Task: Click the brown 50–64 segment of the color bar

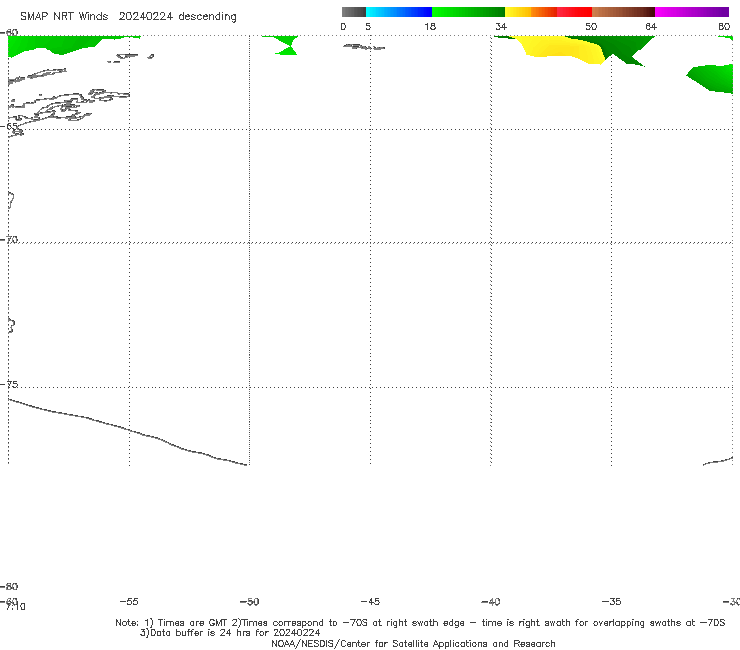Action: 623,12
